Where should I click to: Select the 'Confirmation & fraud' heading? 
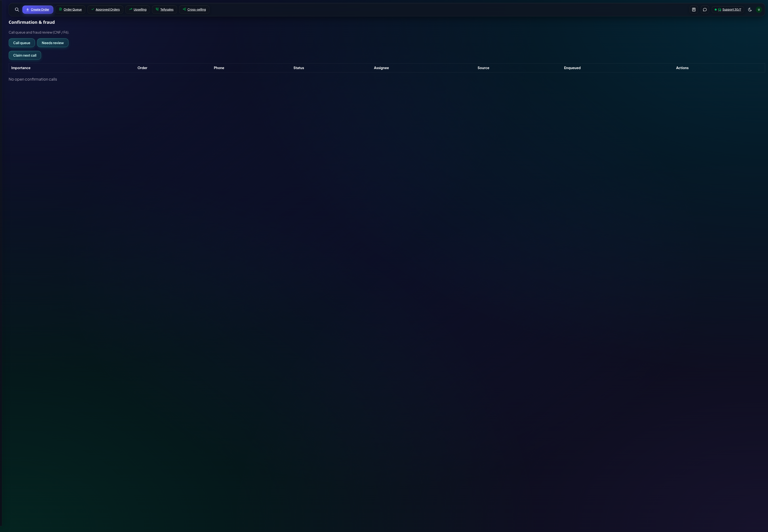point(32,22)
